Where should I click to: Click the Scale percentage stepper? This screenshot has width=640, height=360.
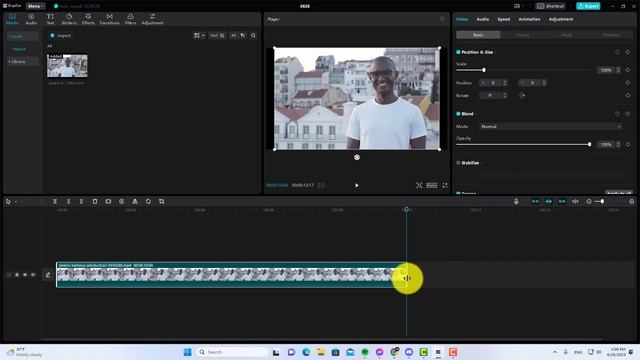[618, 70]
